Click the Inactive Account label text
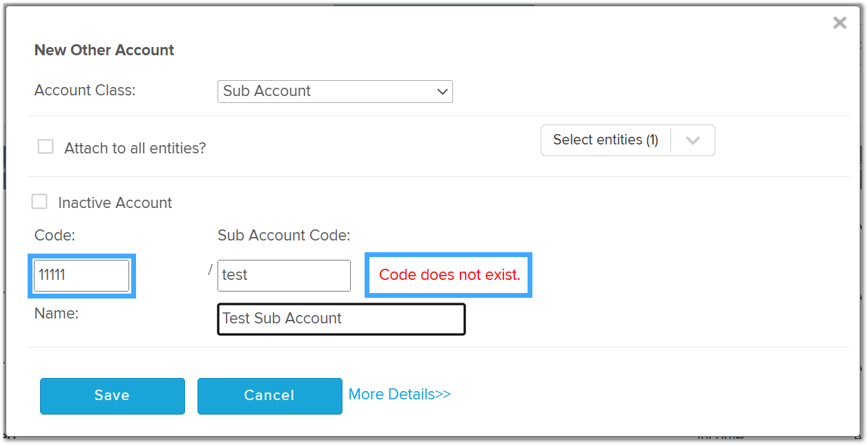This screenshot has height=445, width=868. click(x=115, y=202)
